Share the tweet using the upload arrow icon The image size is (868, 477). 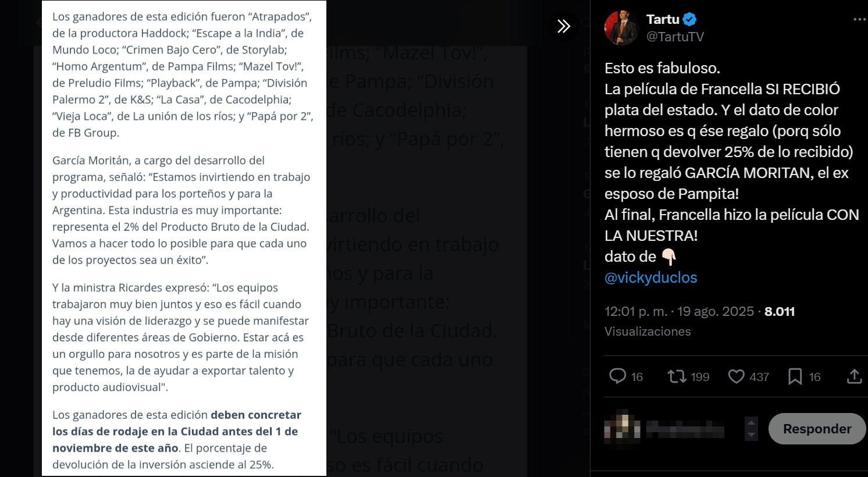coord(854,376)
